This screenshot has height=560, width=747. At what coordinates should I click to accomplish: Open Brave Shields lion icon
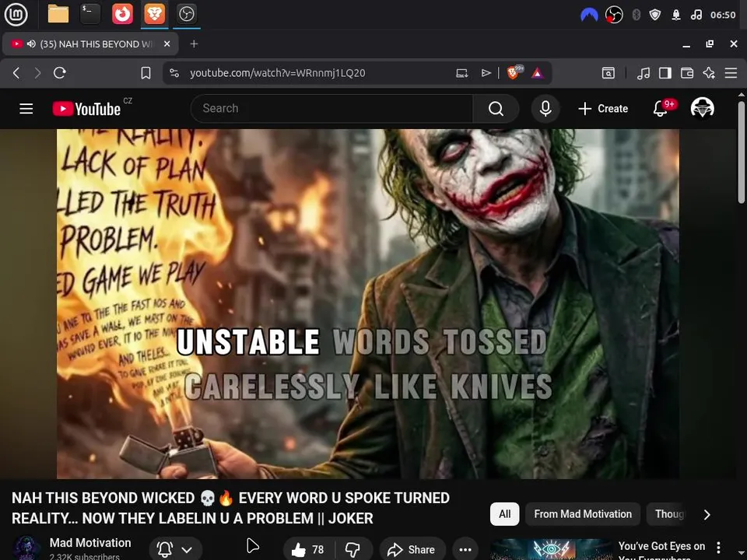(514, 72)
